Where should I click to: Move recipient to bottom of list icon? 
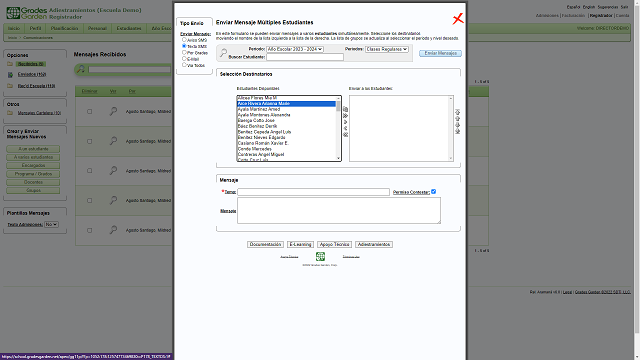pos(457,131)
